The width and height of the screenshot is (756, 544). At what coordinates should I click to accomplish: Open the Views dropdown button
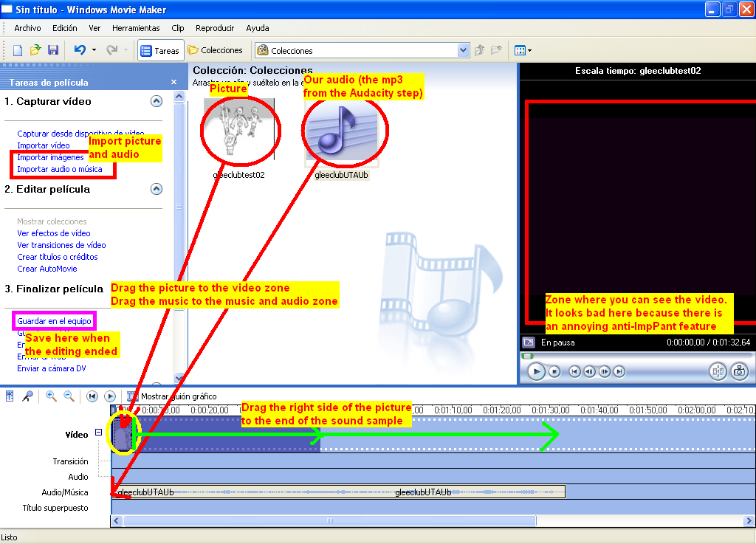pos(523,50)
